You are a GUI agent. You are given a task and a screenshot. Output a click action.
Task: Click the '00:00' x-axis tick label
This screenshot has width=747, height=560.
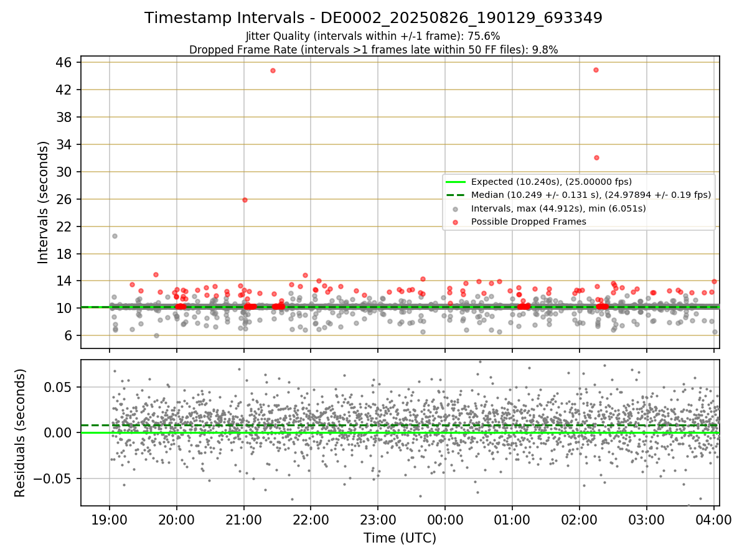point(445,520)
